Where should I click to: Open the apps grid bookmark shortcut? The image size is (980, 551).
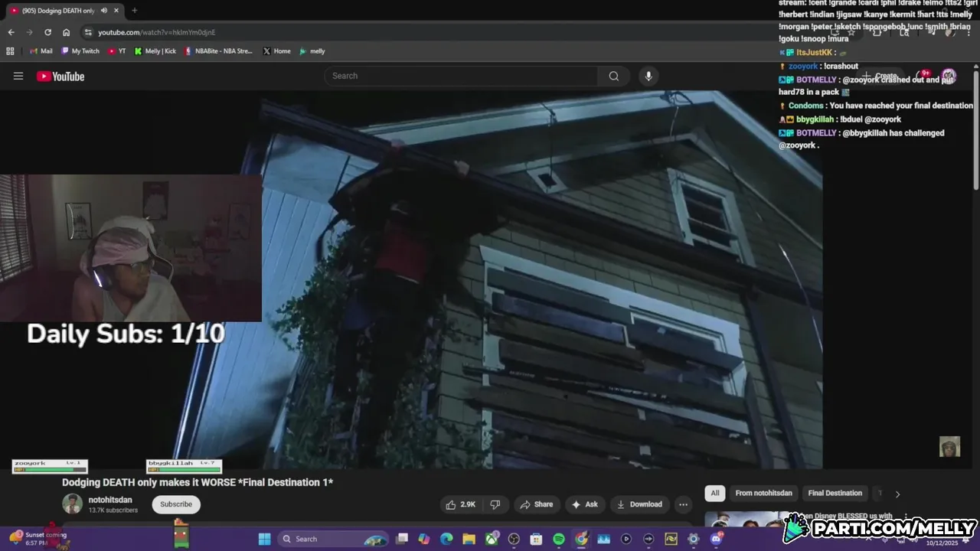(10, 51)
